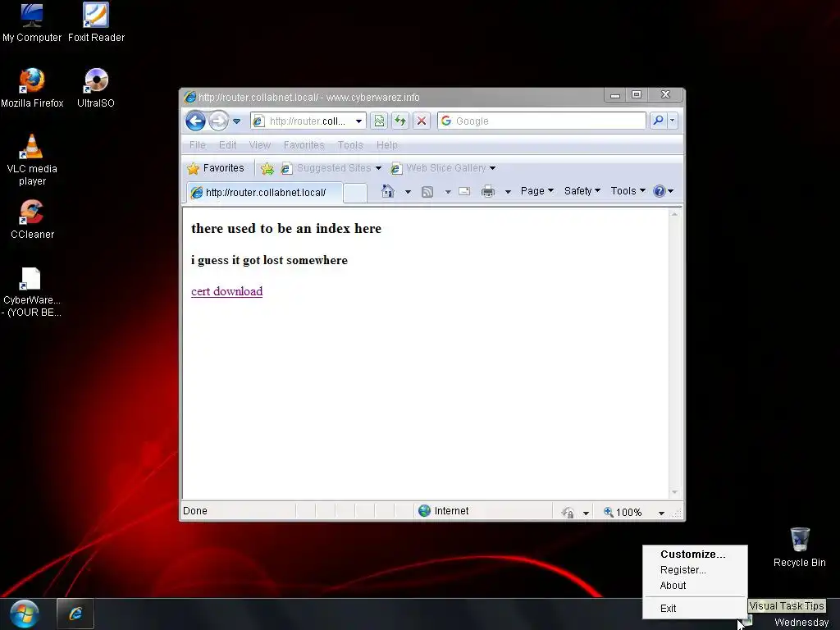Click the Back navigation arrow in Internet Explorer
The width and height of the screenshot is (840, 630).
[x=195, y=121]
